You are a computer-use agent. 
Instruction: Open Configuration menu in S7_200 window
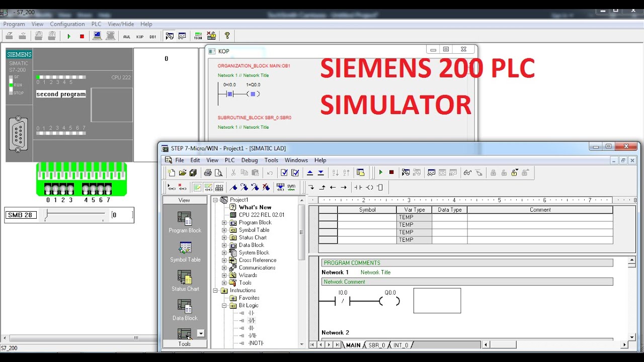click(67, 24)
